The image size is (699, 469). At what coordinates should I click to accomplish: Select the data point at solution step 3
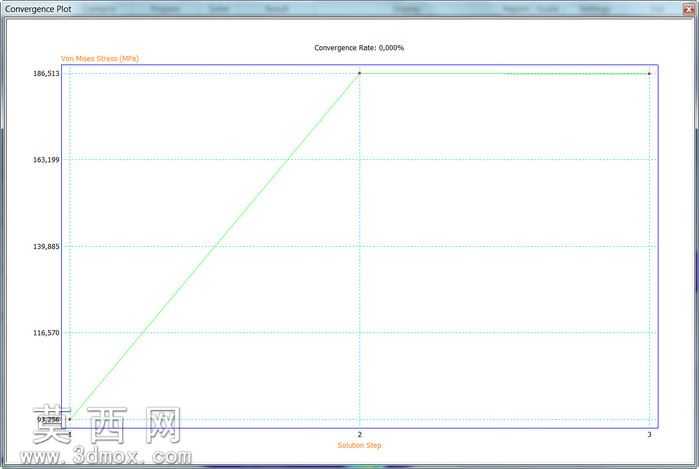coord(650,74)
